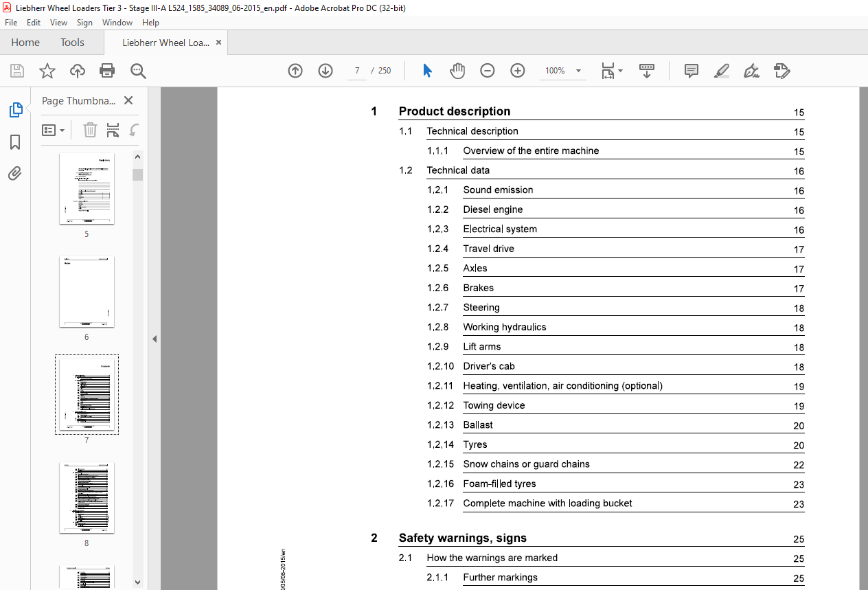Zoom out with the minus icon
The height and width of the screenshot is (590, 868).
coord(488,71)
